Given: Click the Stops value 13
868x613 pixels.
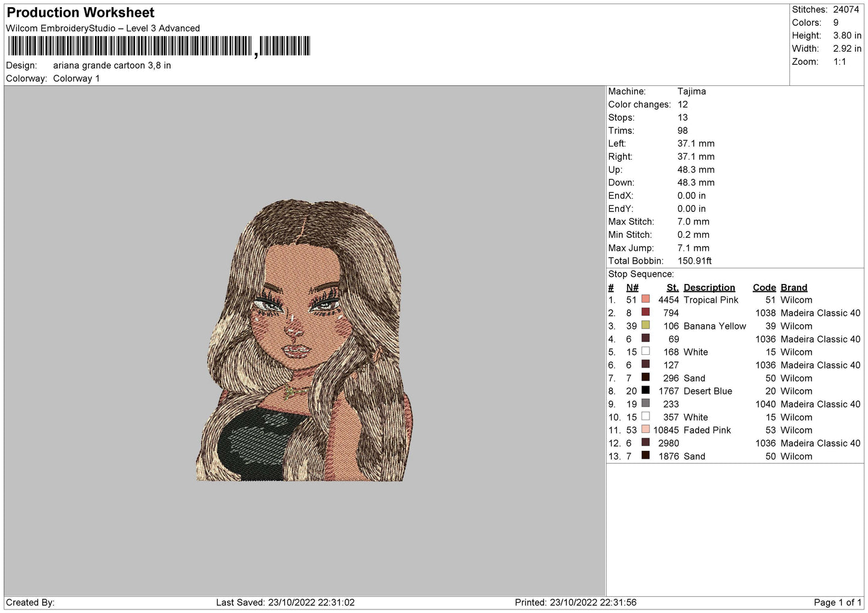Looking at the screenshot, I should tap(682, 118).
